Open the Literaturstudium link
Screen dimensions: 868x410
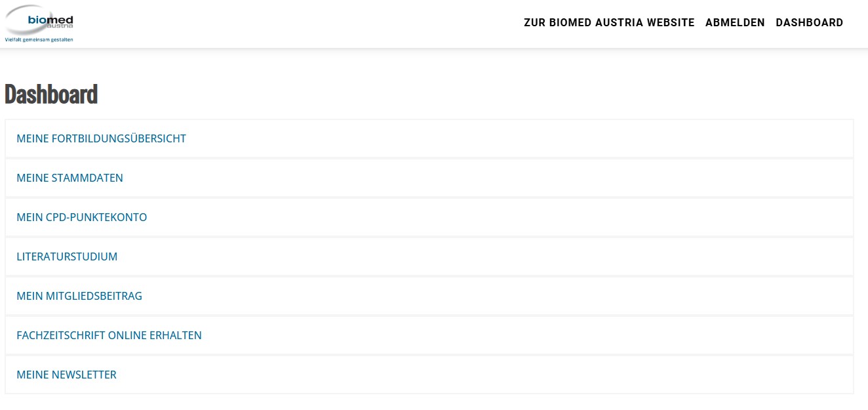point(67,256)
